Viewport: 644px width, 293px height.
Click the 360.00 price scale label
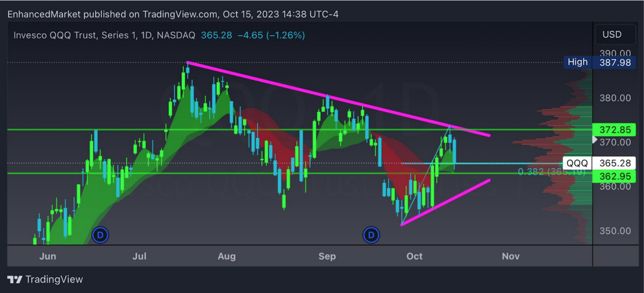[615, 187]
